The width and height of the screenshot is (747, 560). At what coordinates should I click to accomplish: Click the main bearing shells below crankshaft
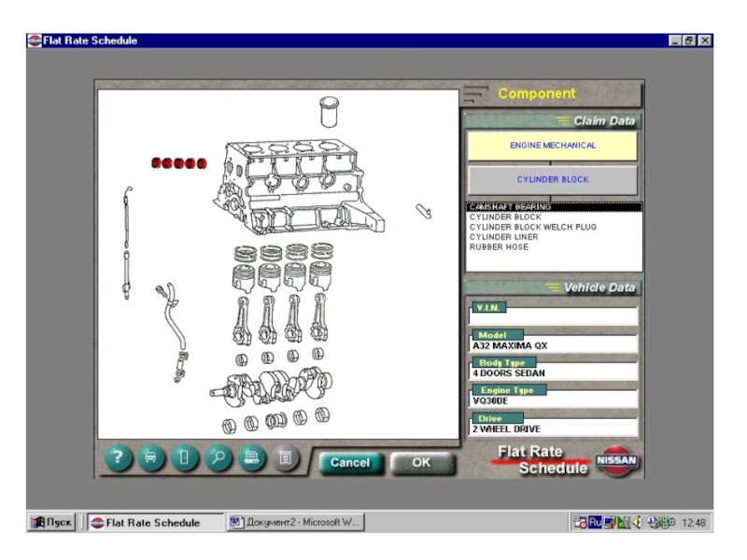tap(275, 420)
